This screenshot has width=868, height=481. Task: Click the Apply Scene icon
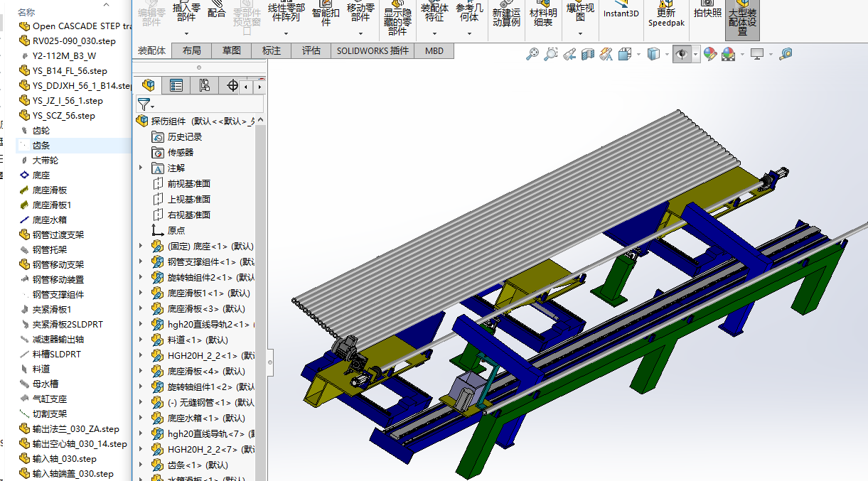(x=728, y=54)
